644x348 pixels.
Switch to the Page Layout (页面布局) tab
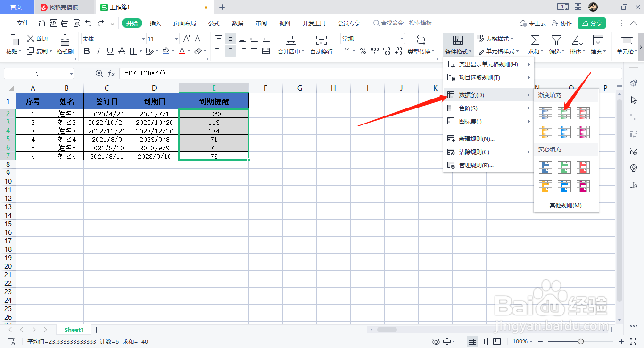184,23
